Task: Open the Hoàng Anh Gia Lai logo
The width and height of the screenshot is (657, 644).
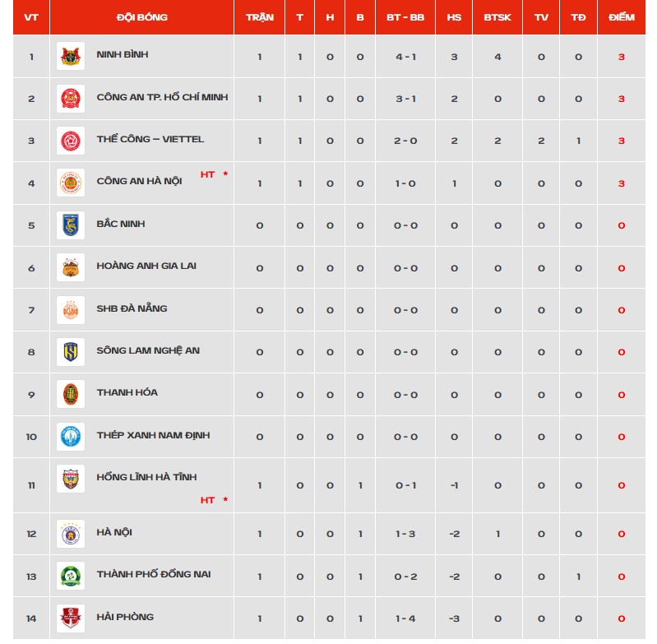Action: [x=71, y=267]
